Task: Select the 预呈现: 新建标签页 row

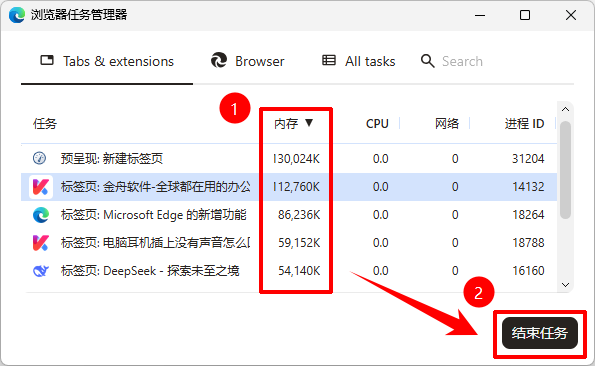Action: point(289,158)
